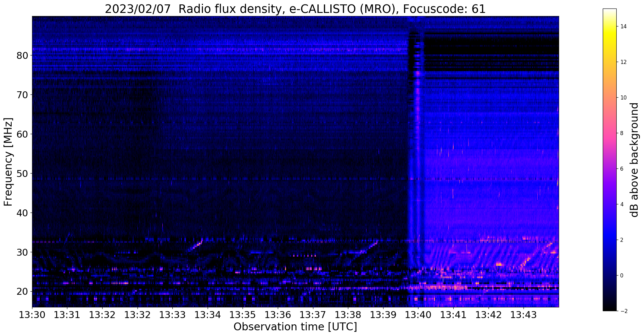Image resolution: width=644 pixels, height=336 pixels.
Task: Click the 13:30 time tick label
Action: (32, 315)
